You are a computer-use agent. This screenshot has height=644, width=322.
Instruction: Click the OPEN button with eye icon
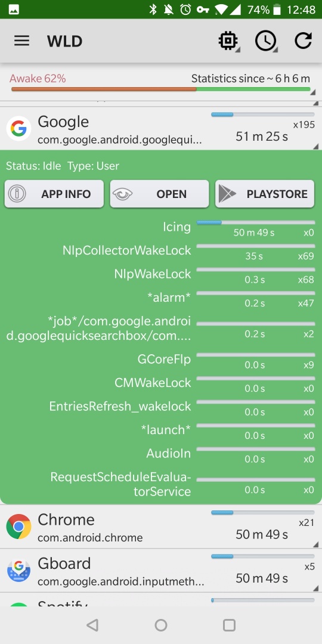click(x=159, y=194)
